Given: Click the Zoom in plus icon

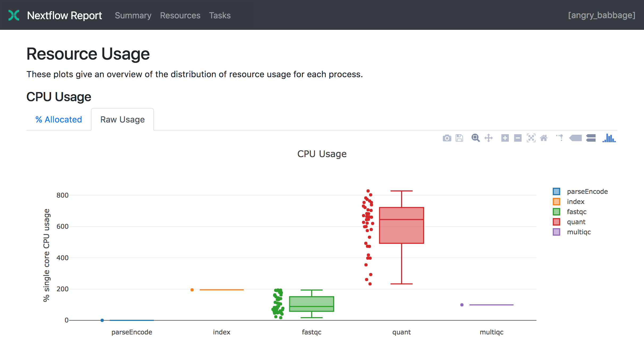Looking at the screenshot, I should pos(505,138).
